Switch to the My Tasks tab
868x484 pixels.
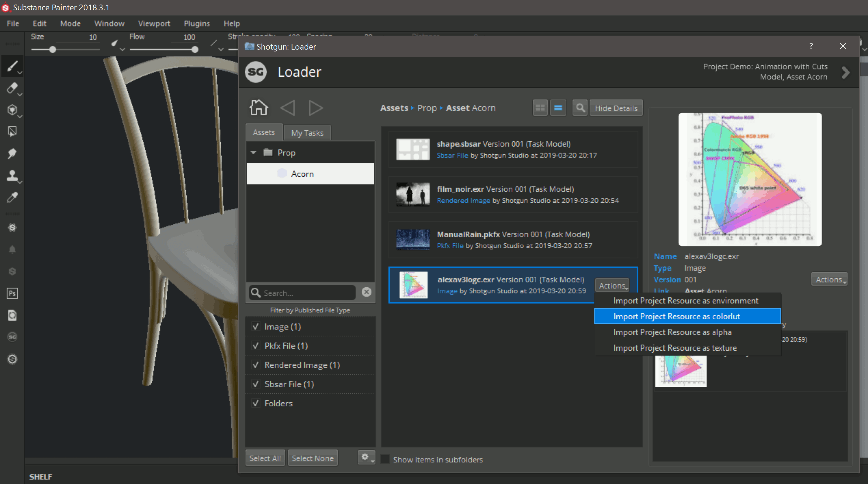tap(307, 133)
